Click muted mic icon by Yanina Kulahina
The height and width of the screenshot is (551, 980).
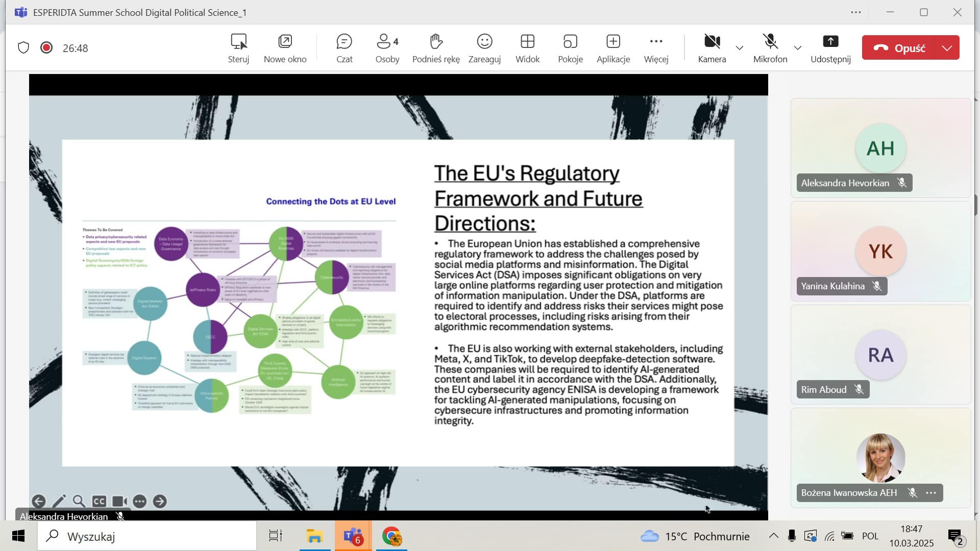tap(877, 286)
